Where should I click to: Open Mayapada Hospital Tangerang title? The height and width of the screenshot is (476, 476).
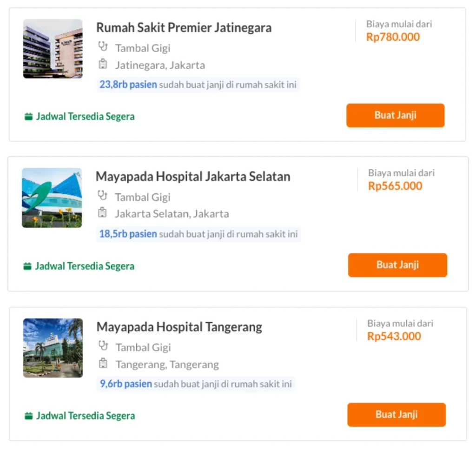(179, 327)
